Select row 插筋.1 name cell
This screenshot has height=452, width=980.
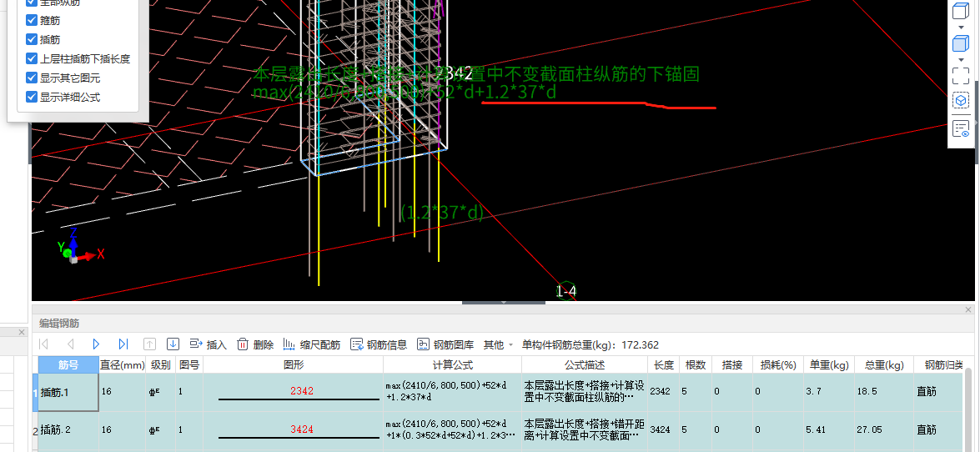(68, 392)
